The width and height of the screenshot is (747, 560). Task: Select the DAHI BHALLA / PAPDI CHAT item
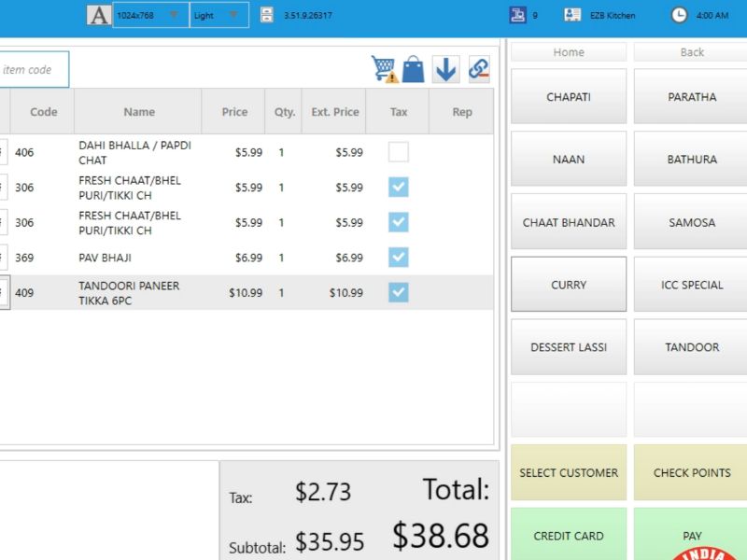pos(134,152)
